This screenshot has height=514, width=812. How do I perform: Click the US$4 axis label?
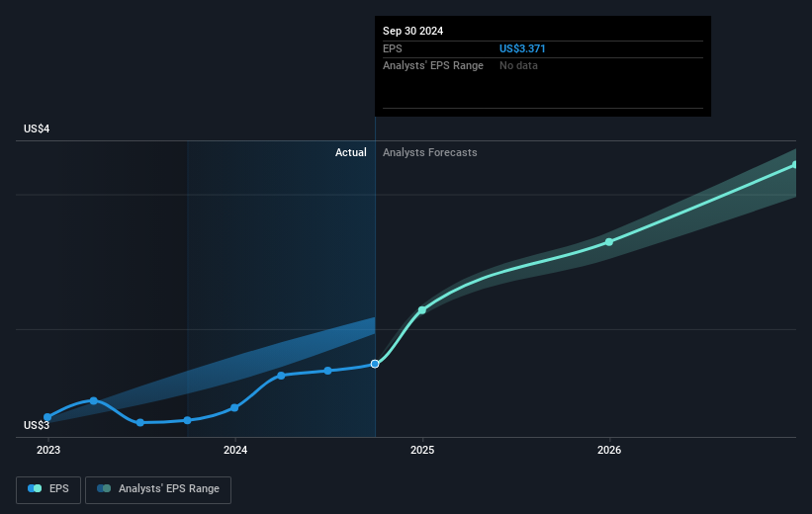pyautogui.click(x=37, y=128)
